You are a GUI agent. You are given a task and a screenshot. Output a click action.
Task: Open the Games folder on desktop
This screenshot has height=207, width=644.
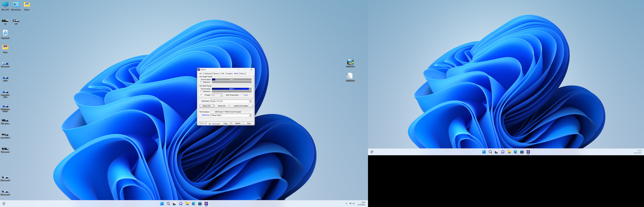point(27,5)
